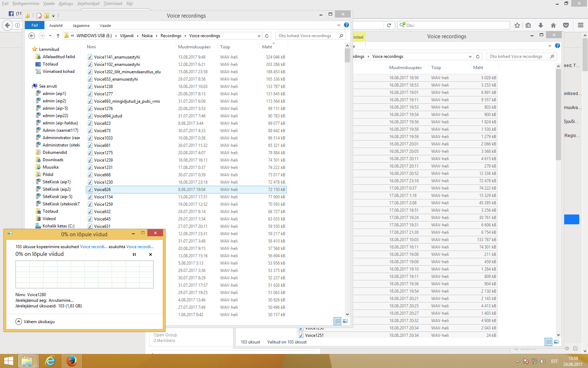Viewport: 588px width, 368px height.
Task: Expand the address bar history dropdown
Action: coord(259,36)
